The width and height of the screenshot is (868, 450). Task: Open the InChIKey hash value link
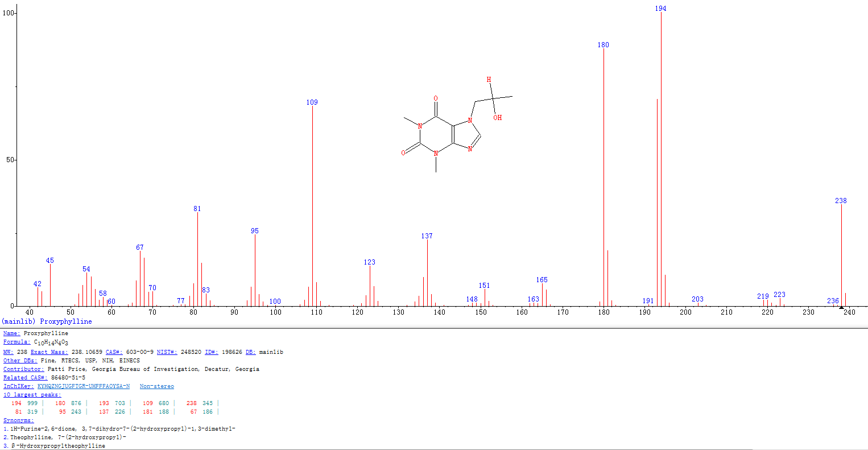83,386
